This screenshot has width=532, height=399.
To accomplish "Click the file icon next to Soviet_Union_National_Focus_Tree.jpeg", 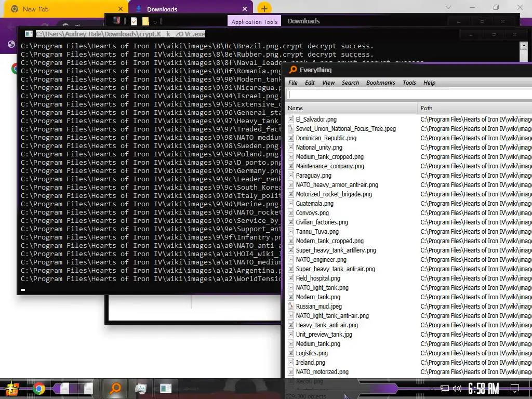I will 291,129.
